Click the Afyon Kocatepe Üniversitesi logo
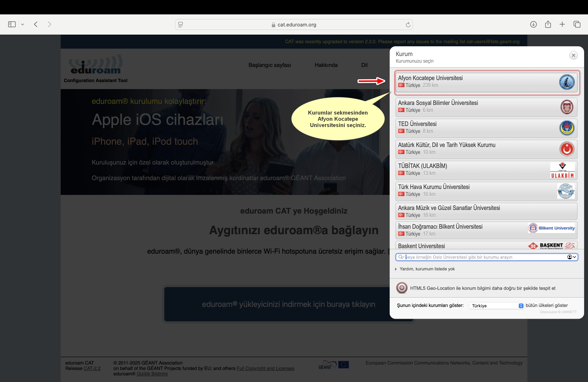 pyautogui.click(x=567, y=82)
